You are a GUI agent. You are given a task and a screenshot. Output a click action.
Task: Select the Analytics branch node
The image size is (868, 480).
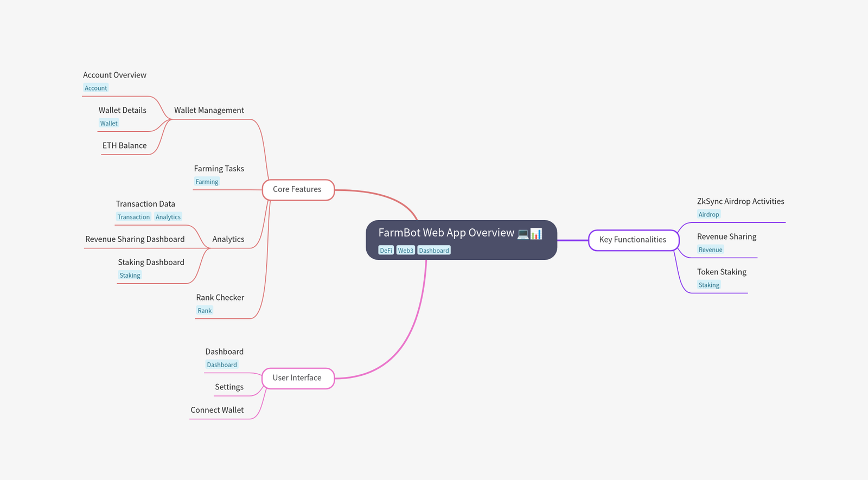point(228,239)
